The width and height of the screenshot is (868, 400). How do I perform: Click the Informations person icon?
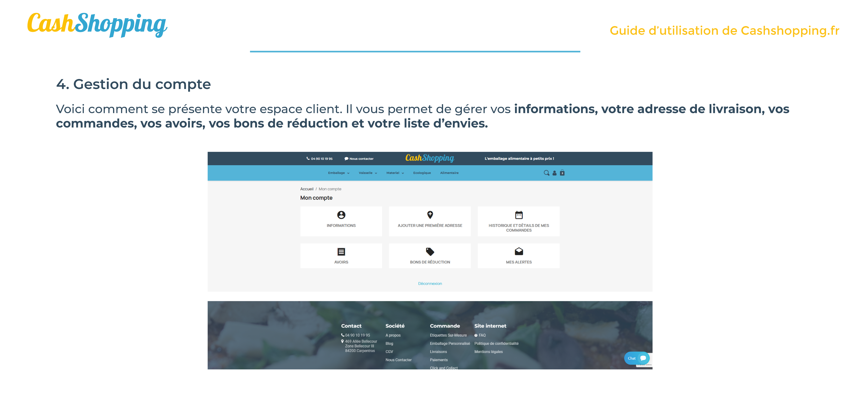click(x=341, y=215)
